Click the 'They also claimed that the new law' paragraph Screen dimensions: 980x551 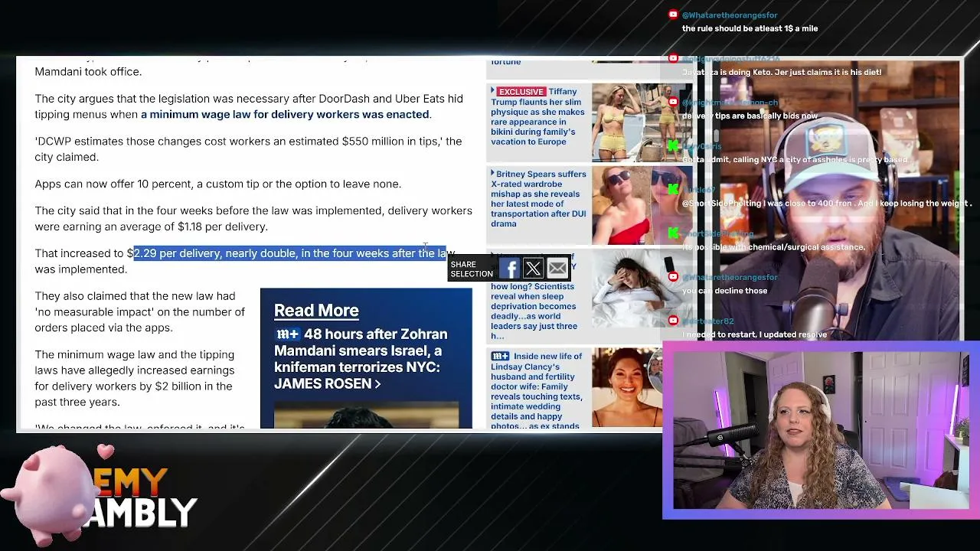(x=139, y=312)
